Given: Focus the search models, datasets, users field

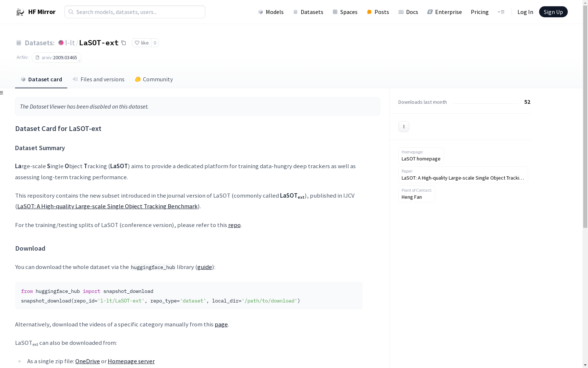Looking at the screenshot, I should point(135,12).
